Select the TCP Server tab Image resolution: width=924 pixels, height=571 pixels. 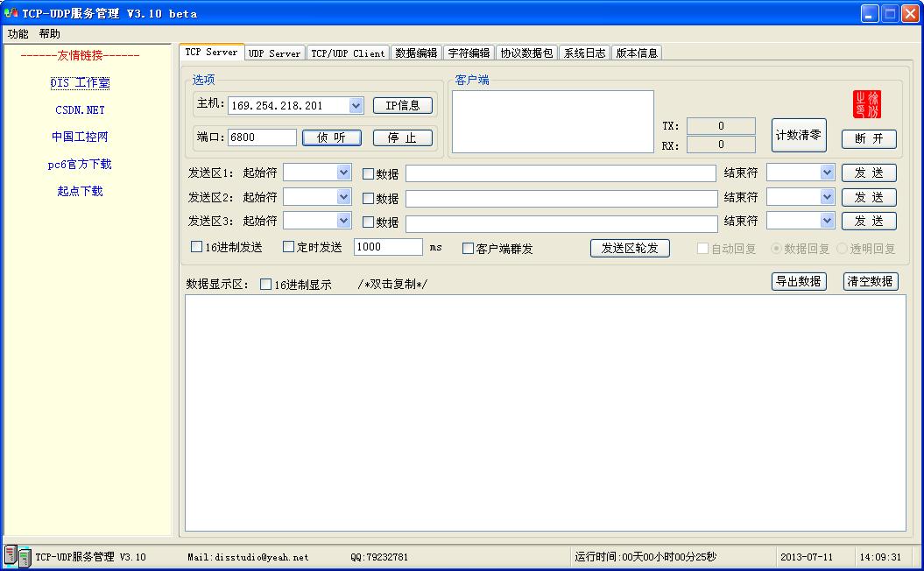tap(212, 52)
